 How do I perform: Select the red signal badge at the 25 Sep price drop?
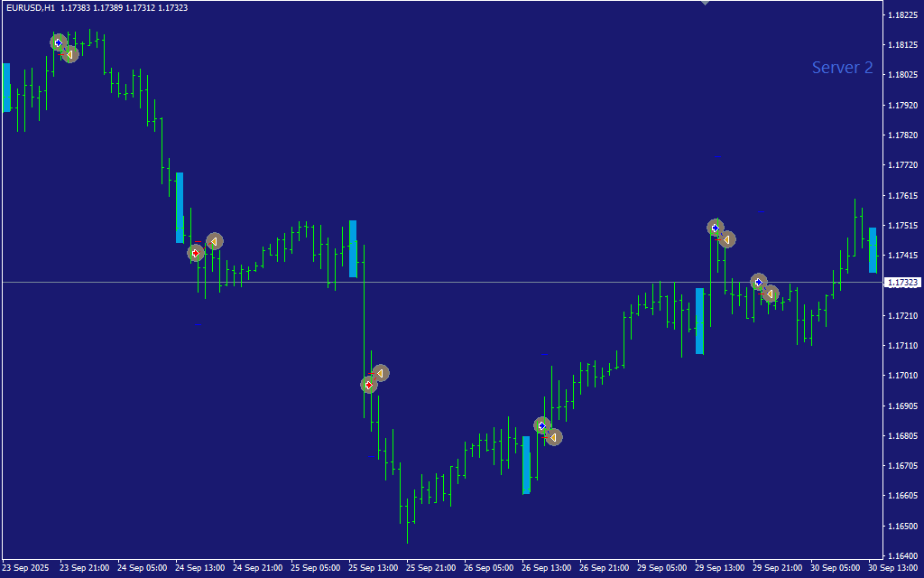[x=368, y=384]
